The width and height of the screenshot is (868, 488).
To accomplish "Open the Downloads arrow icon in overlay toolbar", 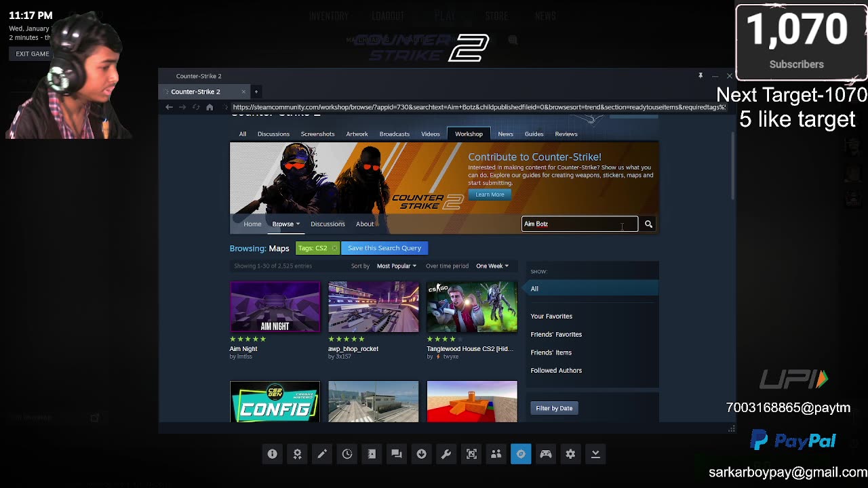I will point(421,454).
